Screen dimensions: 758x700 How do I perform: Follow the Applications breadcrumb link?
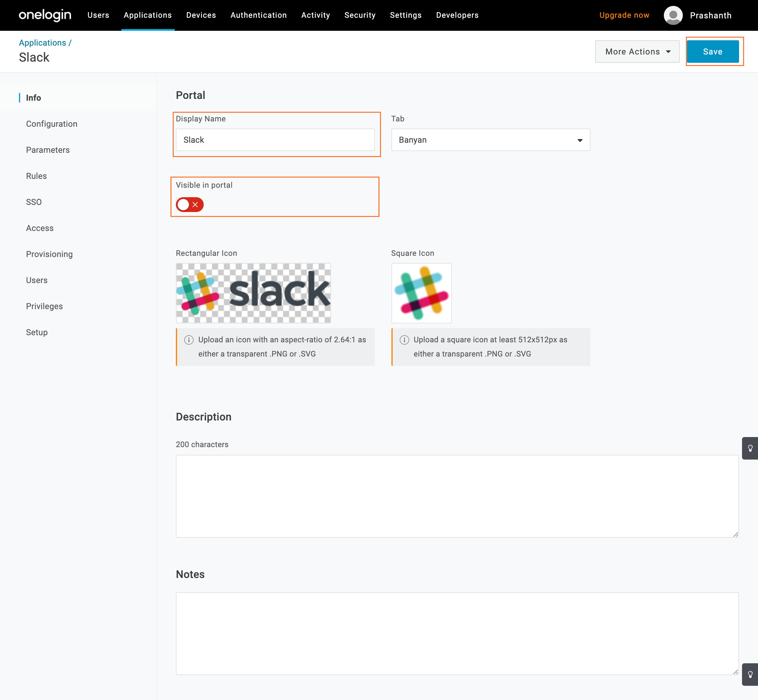pyautogui.click(x=42, y=43)
